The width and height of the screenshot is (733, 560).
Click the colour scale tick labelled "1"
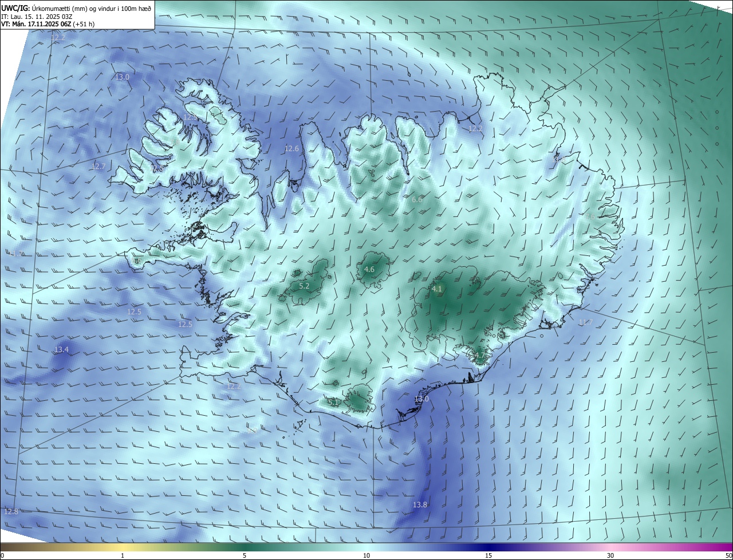click(123, 555)
